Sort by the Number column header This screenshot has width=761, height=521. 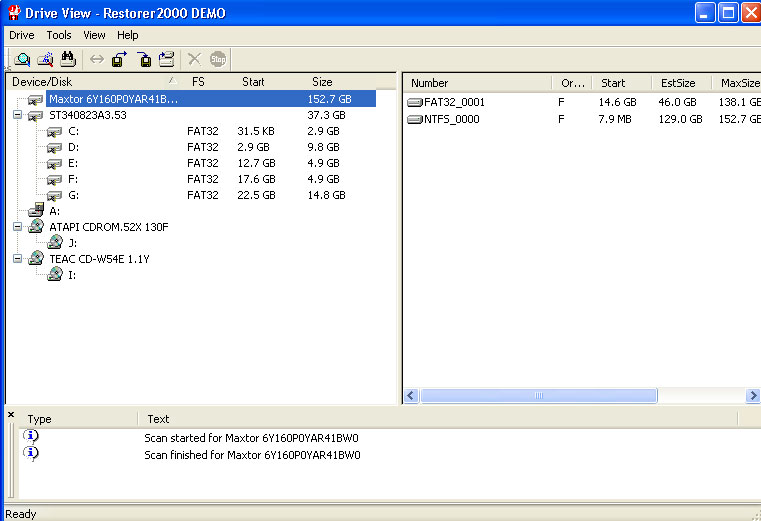(x=478, y=83)
